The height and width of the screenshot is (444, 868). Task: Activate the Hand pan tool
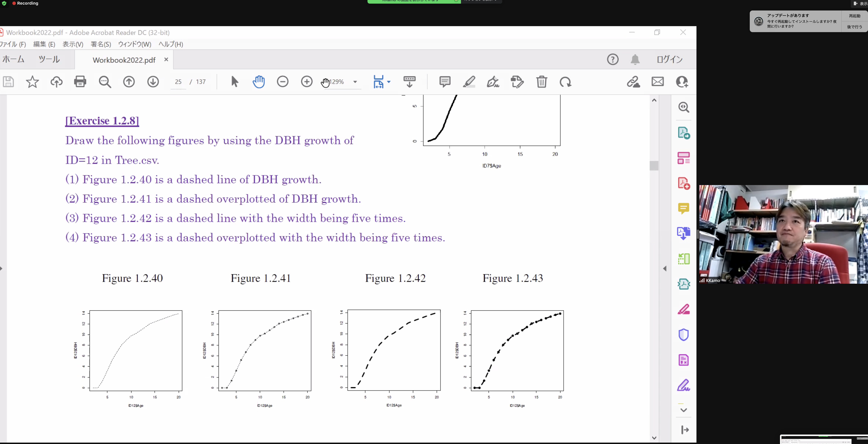(x=259, y=82)
